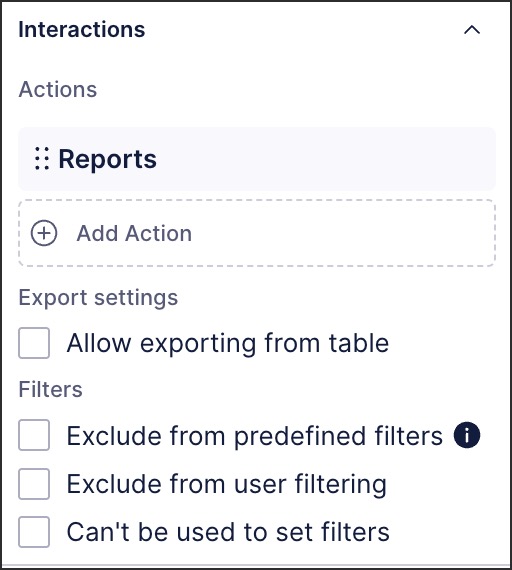
Task: Tick Exclude from predefined filters checkbox
Action: coord(34,435)
